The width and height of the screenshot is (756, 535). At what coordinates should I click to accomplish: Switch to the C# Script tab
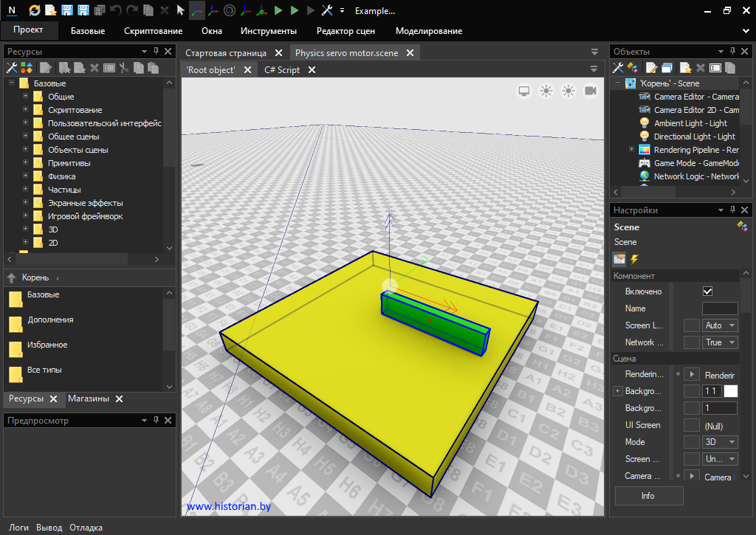[x=282, y=70]
